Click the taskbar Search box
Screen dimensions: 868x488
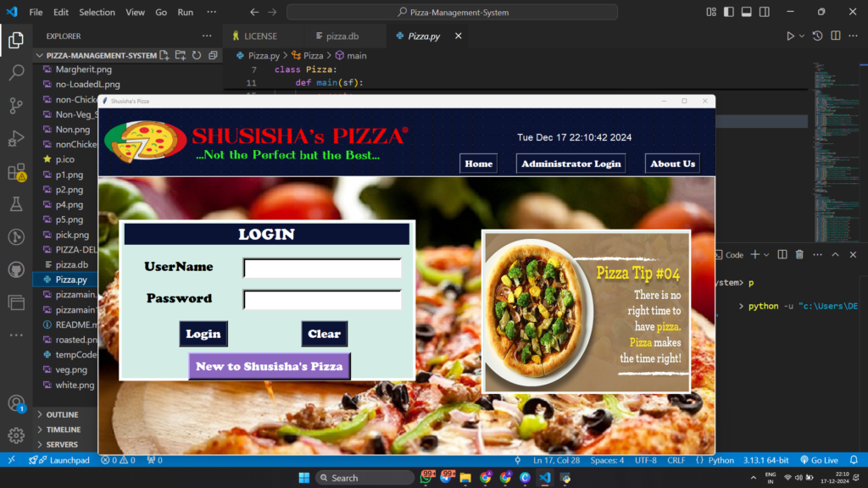(364, 478)
